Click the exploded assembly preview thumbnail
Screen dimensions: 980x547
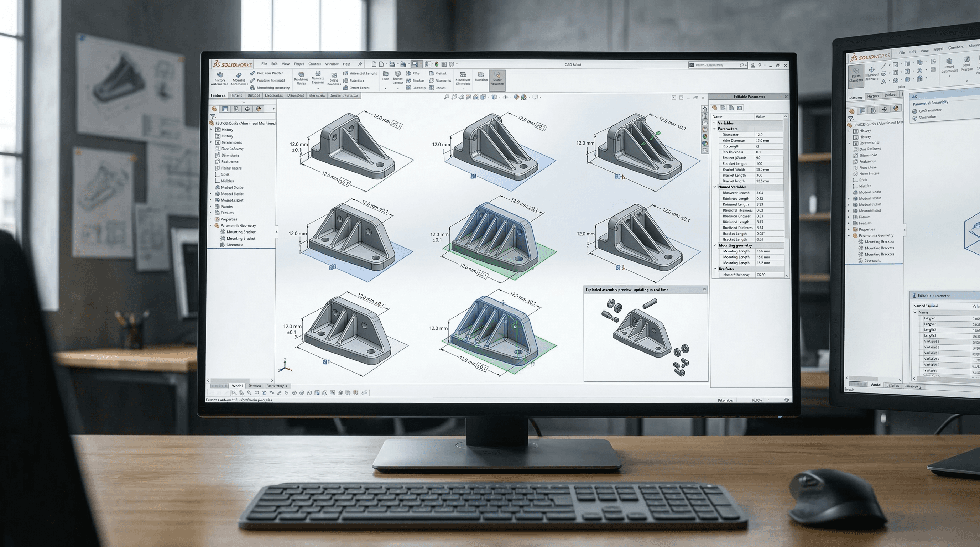coord(647,335)
